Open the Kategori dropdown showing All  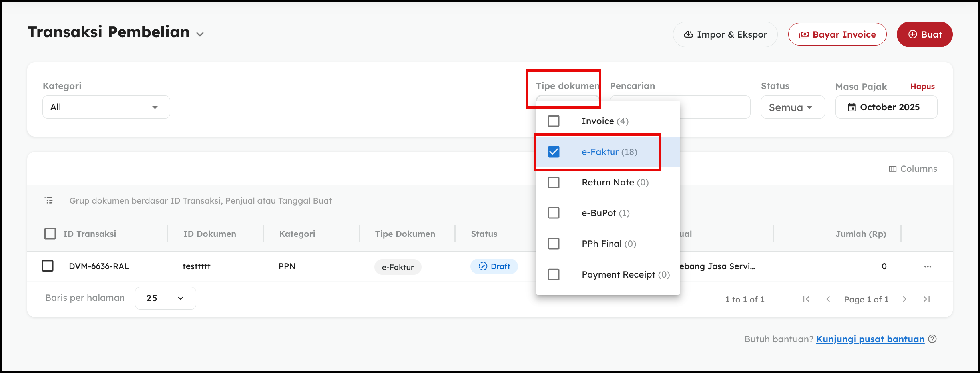click(x=106, y=107)
